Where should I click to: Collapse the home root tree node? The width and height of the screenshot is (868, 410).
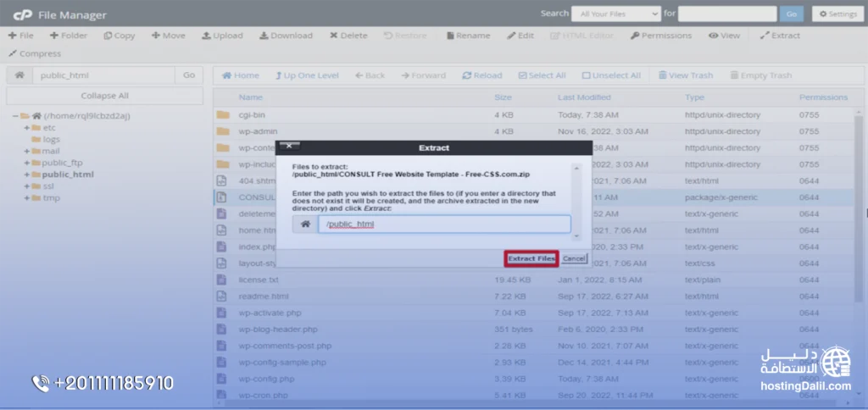(x=15, y=116)
